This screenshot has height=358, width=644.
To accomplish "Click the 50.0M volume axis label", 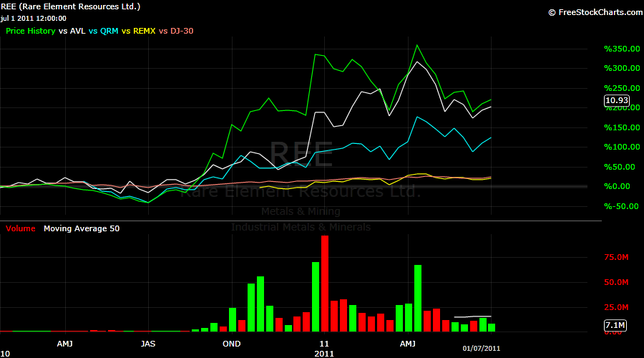I will point(616,282).
